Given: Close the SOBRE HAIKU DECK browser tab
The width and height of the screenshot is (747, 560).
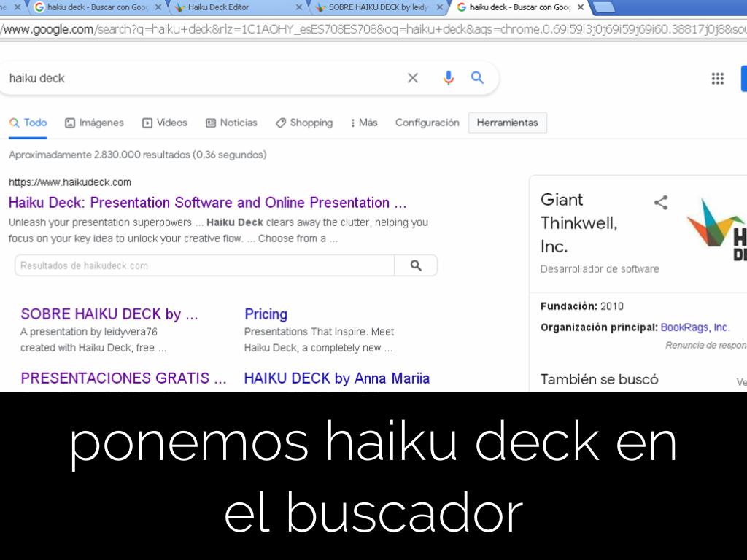Looking at the screenshot, I should click(440, 7).
